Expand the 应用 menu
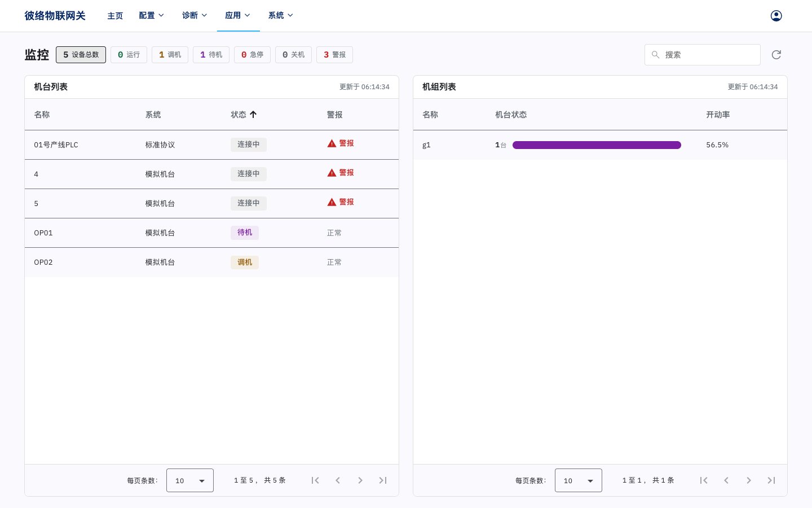This screenshot has height=508, width=812. pyautogui.click(x=238, y=16)
